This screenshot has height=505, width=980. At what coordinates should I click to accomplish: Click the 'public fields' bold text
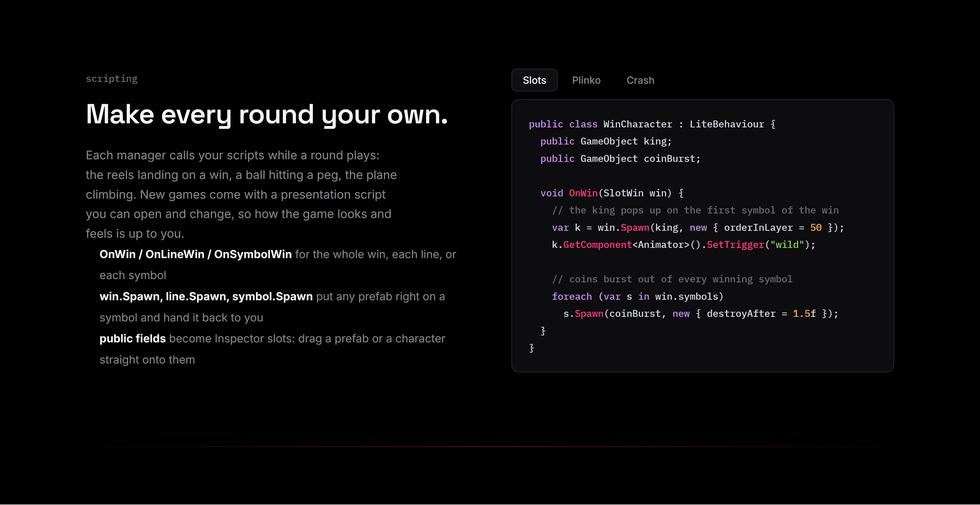(x=132, y=339)
